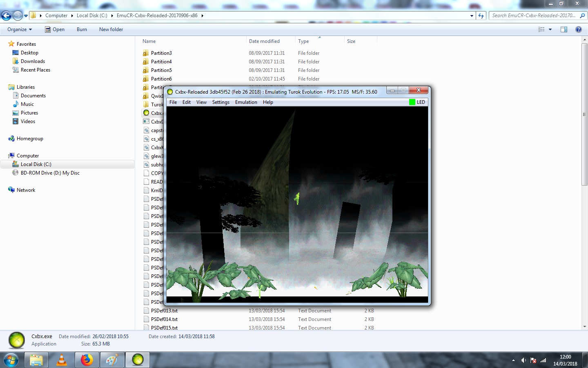This screenshot has height=368, width=588.
Task: Open the File menu in Cxbx-Reloaded
Action: pyautogui.click(x=173, y=102)
